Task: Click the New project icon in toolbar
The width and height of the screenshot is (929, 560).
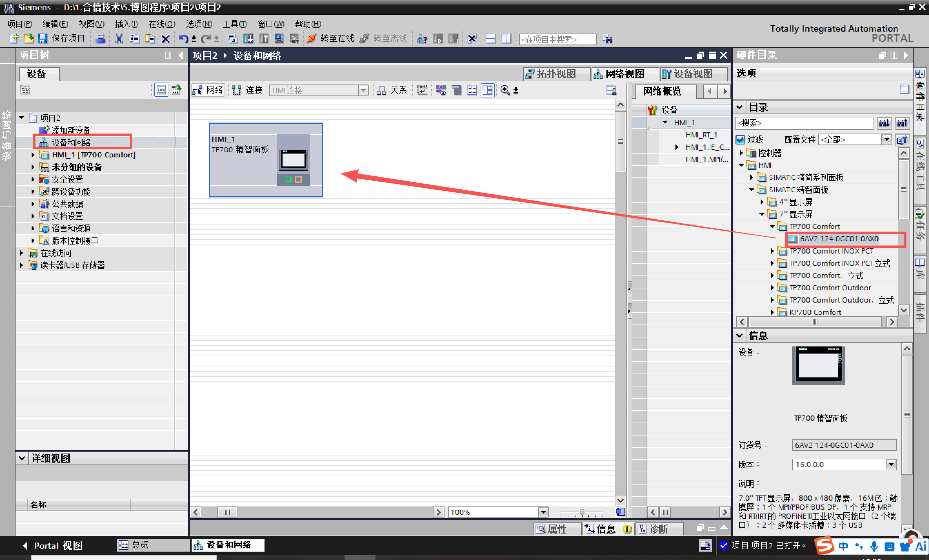Action: tap(14, 38)
